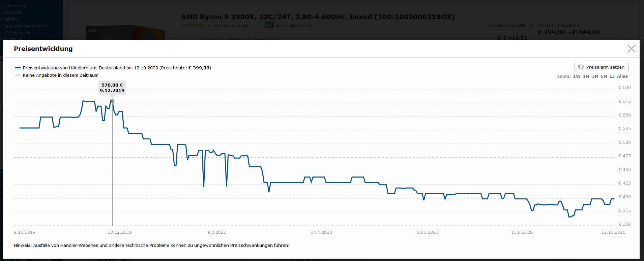Screen dimensions: 644x261
Task: Click 'Keine Angebote in diesem Zeitraum' legend
Action: click(x=61, y=75)
